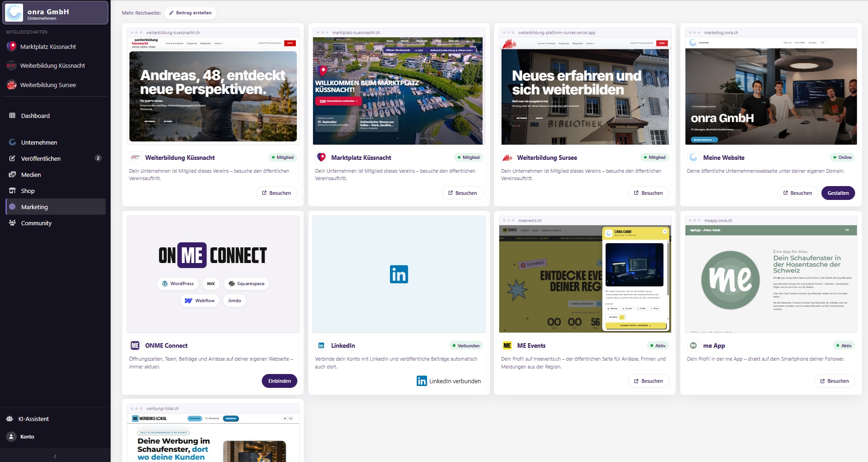Click the Veröffentlichen badge showing 2

[x=98, y=158]
